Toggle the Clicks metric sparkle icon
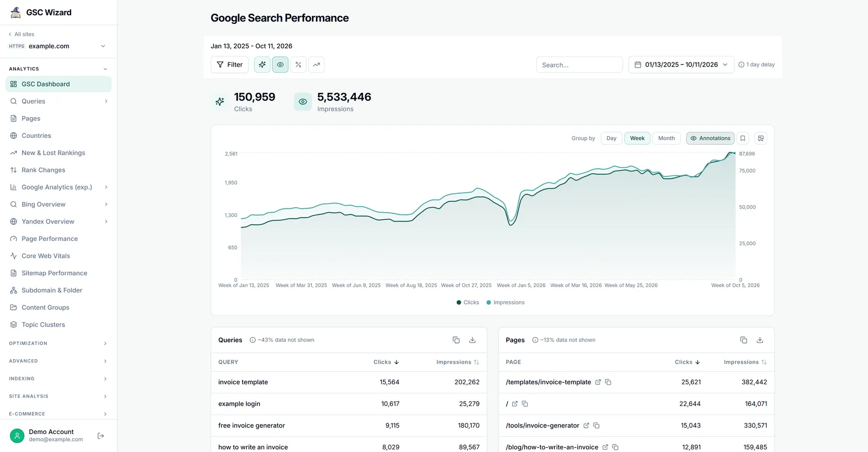This screenshot has width=868, height=452. [262, 65]
